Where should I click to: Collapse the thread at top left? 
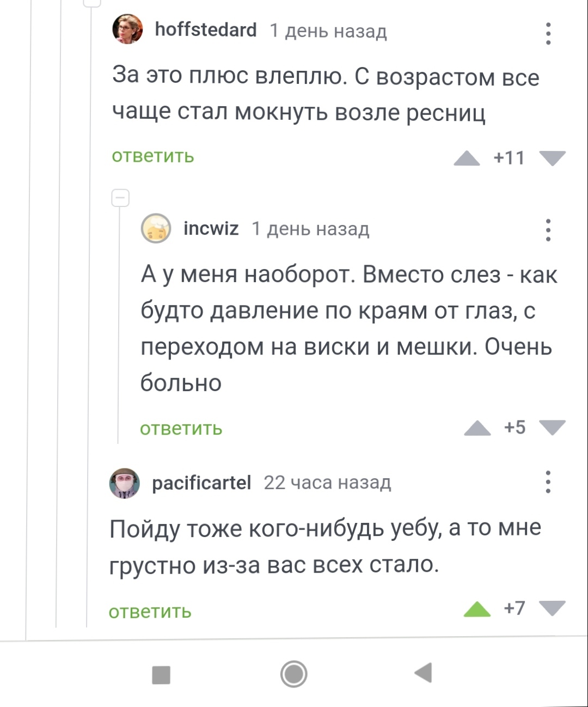(93, 3)
